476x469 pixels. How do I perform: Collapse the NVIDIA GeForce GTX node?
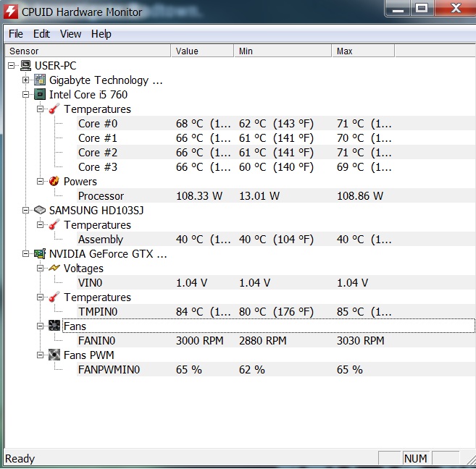tap(26, 254)
